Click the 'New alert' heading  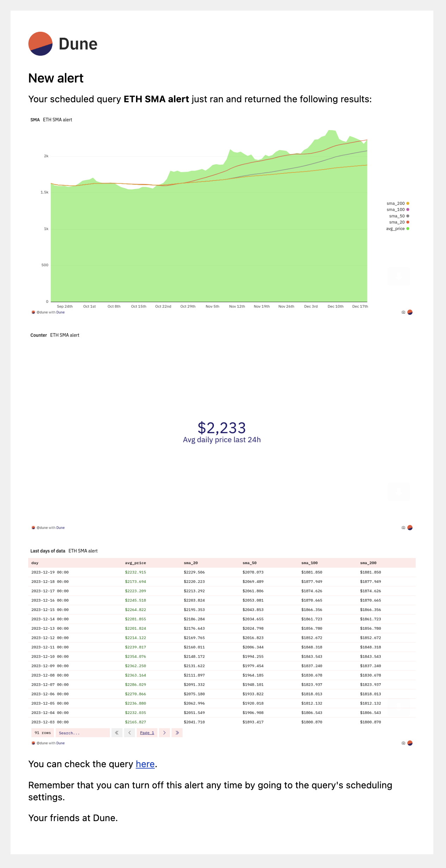coord(56,78)
